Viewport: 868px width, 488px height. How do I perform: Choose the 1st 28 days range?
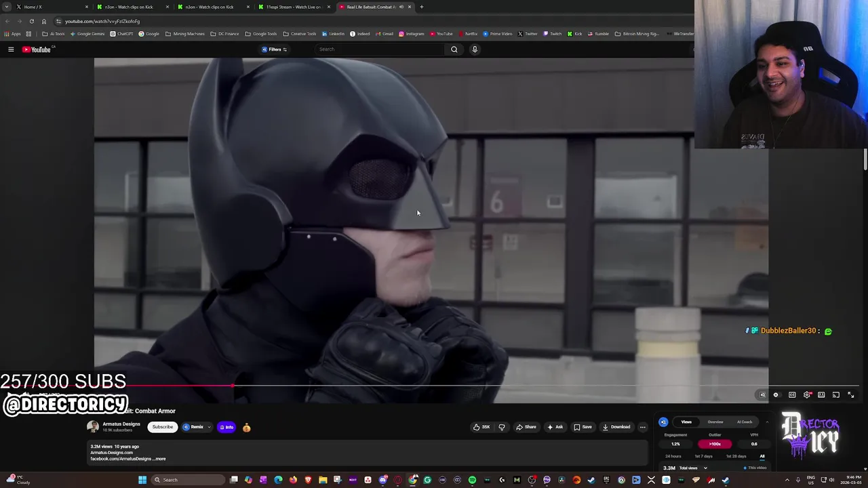(736, 456)
